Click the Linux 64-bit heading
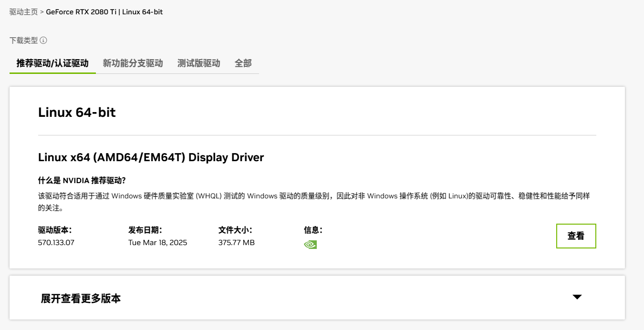The width and height of the screenshot is (644, 330). pyautogui.click(x=77, y=113)
